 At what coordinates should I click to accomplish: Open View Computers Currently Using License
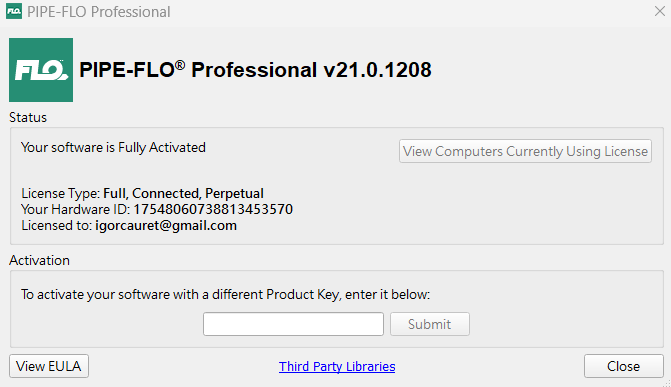point(525,151)
